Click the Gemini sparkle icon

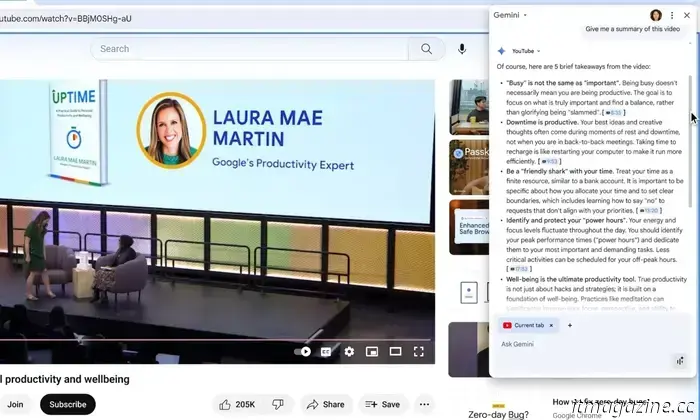point(501,51)
